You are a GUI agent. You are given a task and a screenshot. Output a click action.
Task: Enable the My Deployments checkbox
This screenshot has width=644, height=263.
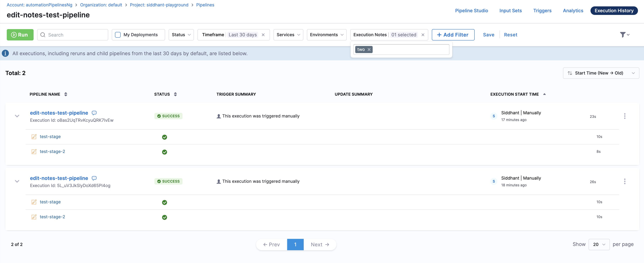pyautogui.click(x=117, y=35)
